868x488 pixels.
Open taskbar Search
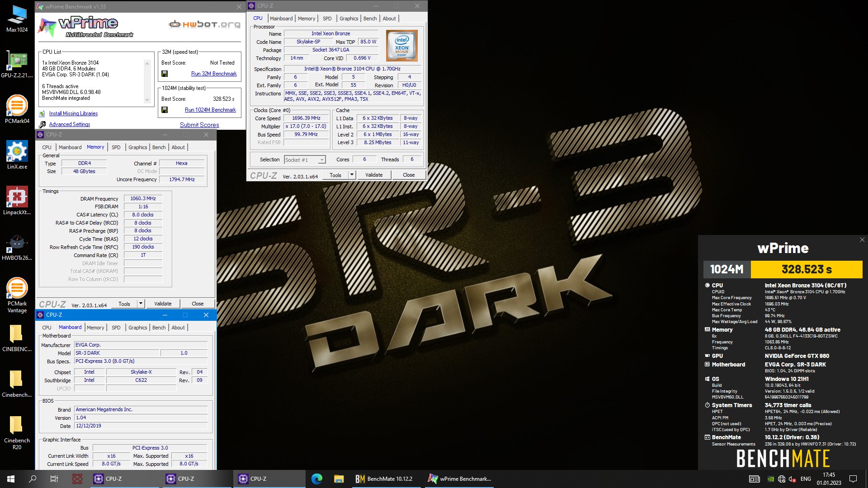33,479
